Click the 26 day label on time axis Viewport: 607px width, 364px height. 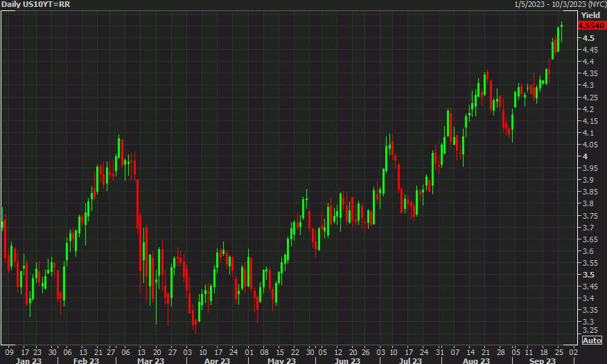(366, 352)
